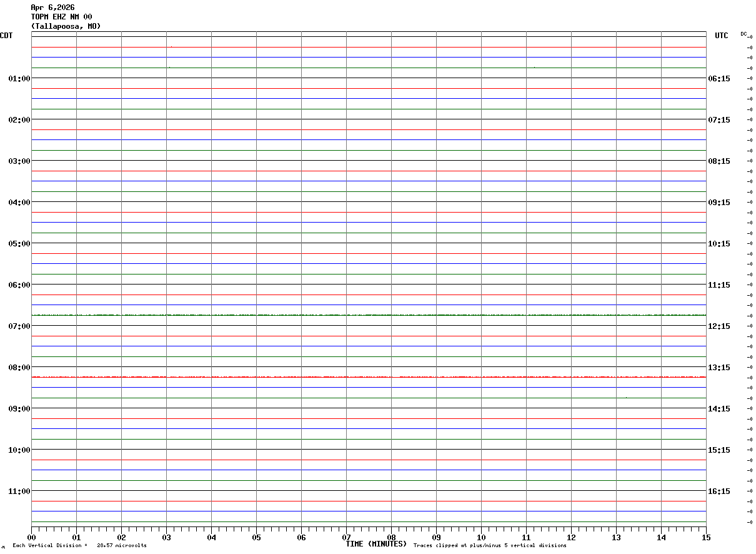756x554 pixels.
Task: Click the 01:00 CDT time label
Action: pyautogui.click(x=19, y=78)
